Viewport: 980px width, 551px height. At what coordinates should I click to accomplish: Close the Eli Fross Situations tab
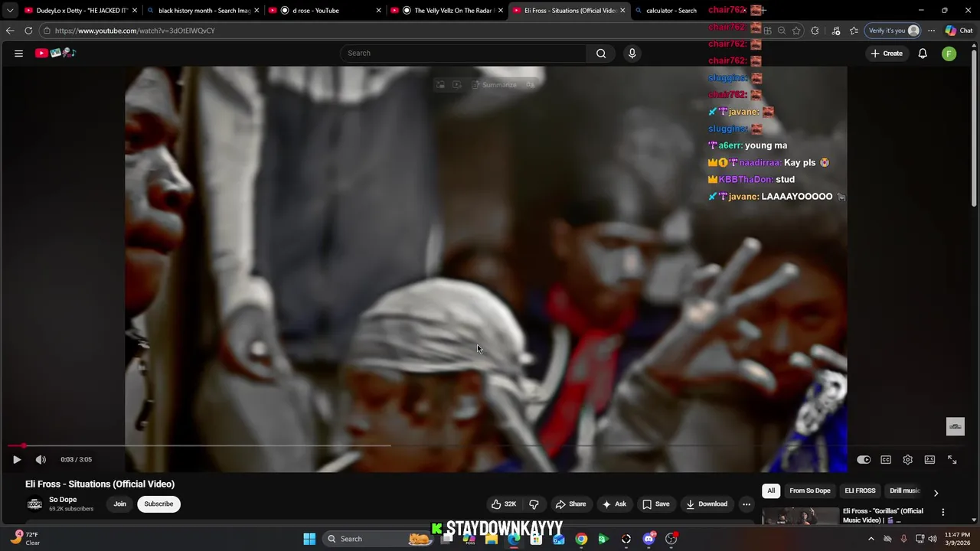coord(622,10)
